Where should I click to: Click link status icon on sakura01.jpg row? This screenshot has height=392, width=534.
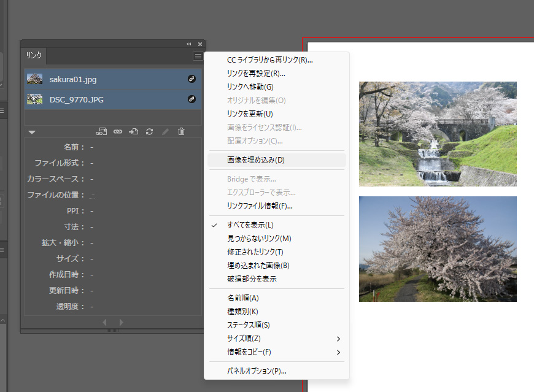[192, 79]
